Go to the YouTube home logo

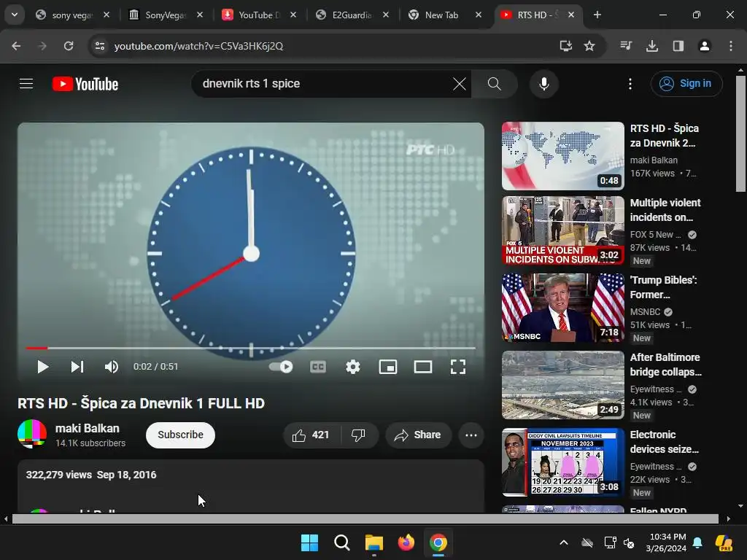85,84
